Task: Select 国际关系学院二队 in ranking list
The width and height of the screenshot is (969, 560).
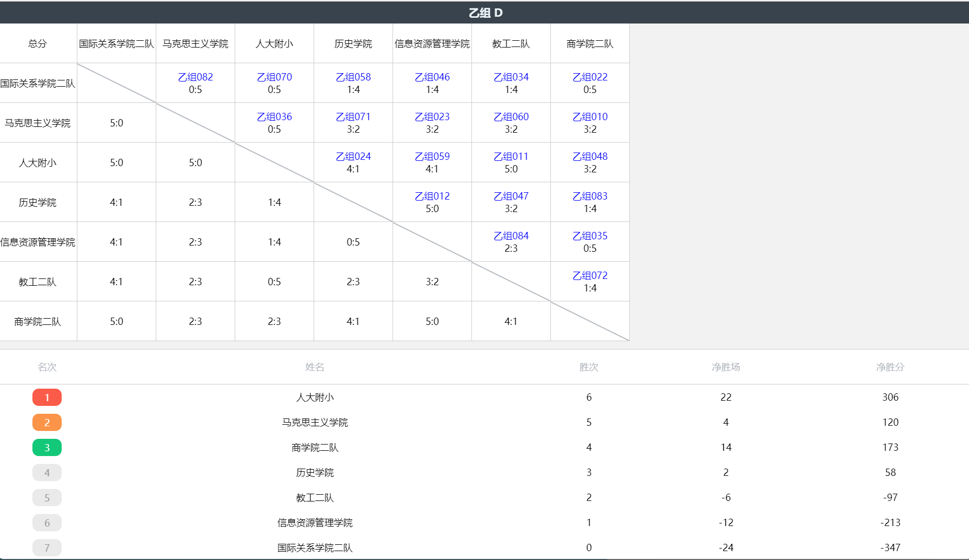Action: [x=315, y=547]
